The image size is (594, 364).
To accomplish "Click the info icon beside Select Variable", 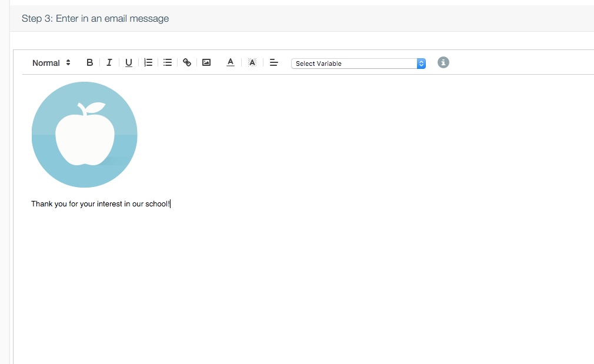I will 443,62.
